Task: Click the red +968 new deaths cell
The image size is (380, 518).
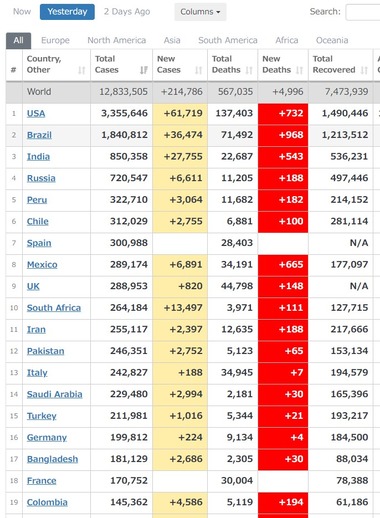Action: 283,135
